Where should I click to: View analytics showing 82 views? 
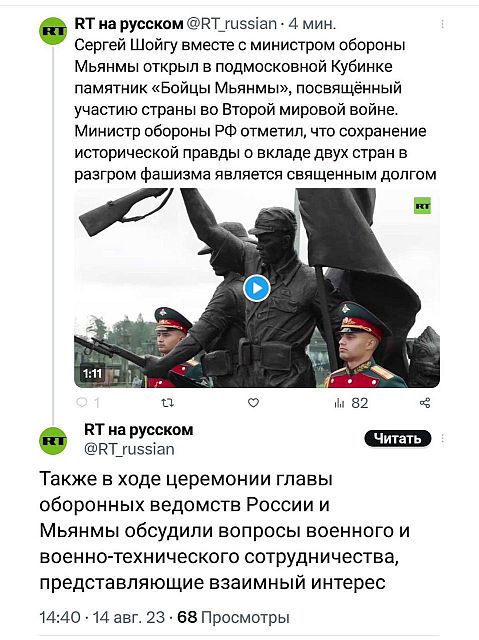351,403
